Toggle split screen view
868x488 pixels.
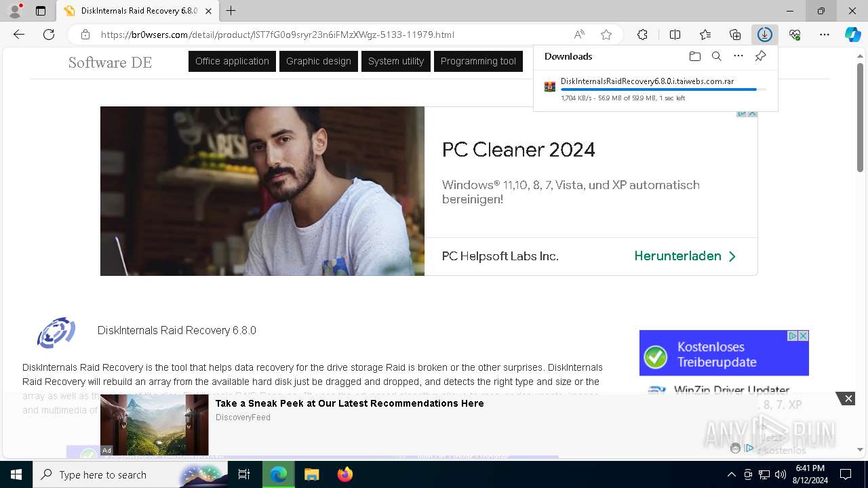click(675, 35)
